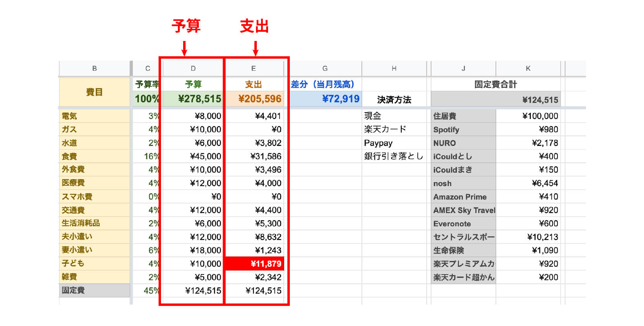Select the 費目 header cell

pyautogui.click(x=95, y=92)
